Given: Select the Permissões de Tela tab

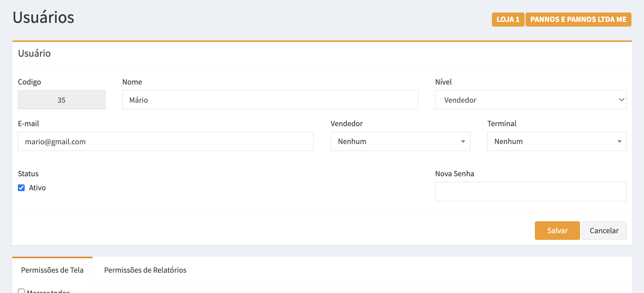Looking at the screenshot, I should [x=52, y=270].
